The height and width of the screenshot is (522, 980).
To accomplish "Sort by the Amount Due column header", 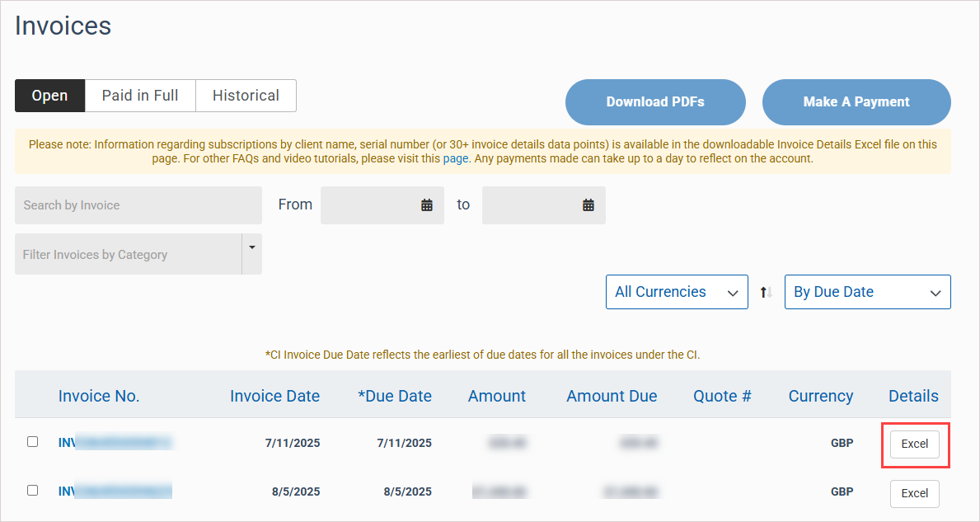I will click(x=612, y=396).
